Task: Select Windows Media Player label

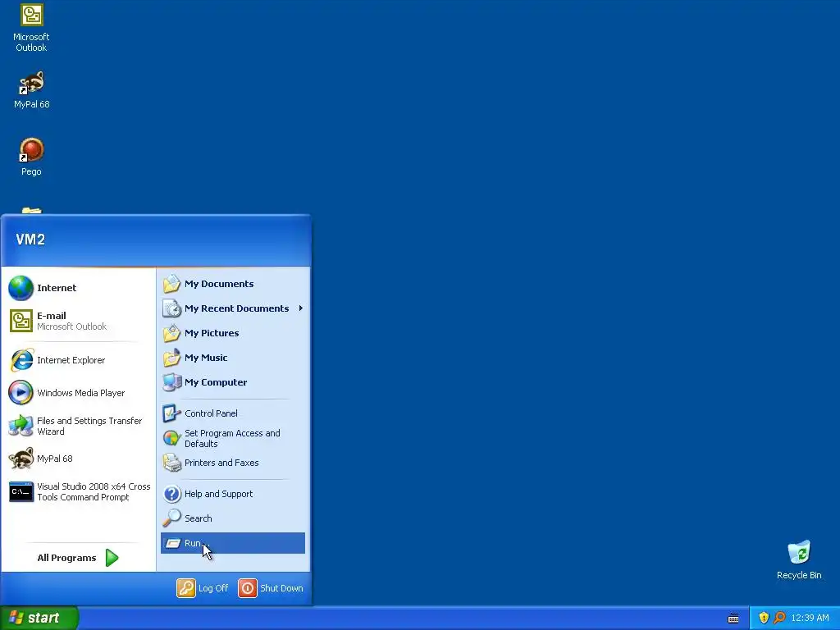Action: click(x=81, y=393)
